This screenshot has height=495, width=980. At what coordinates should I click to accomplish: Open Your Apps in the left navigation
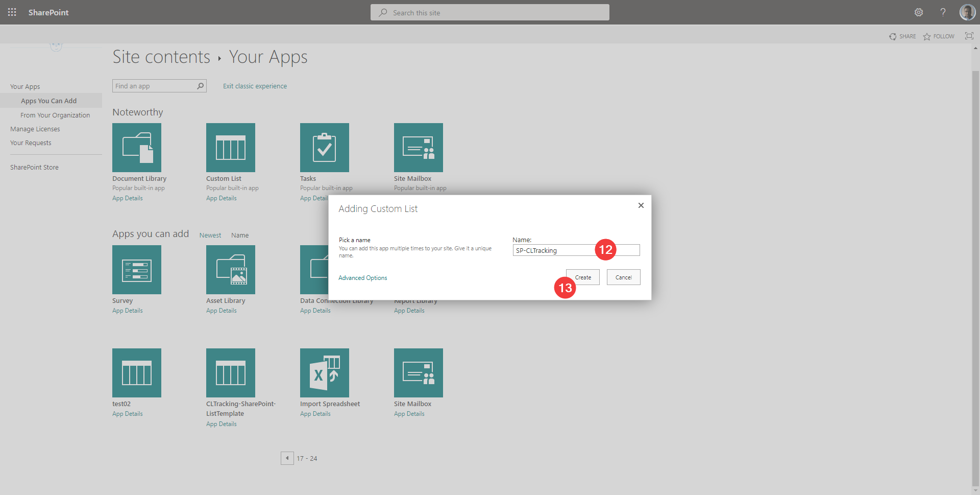[x=25, y=87]
